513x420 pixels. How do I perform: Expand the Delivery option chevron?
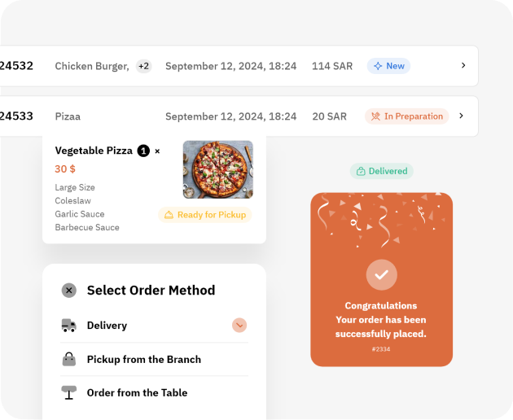click(x=239, y=326)
